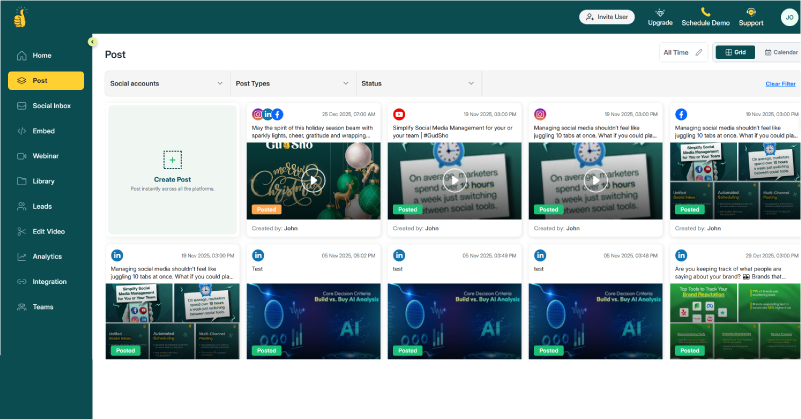Open Schedule Demo phone icon

[705, 12]
